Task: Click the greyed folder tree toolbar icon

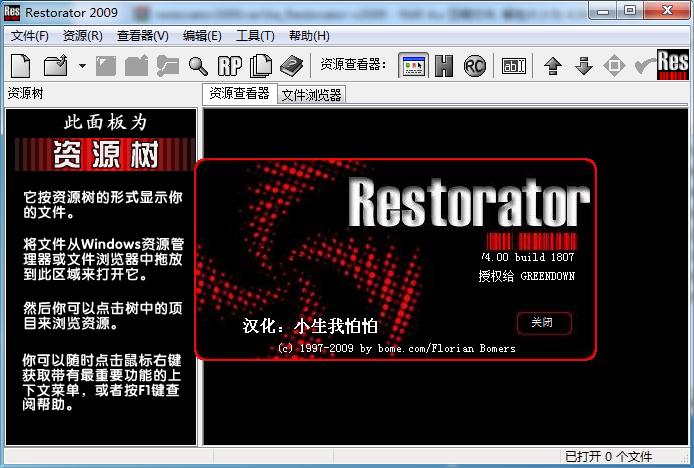Action: pos(168,66)
